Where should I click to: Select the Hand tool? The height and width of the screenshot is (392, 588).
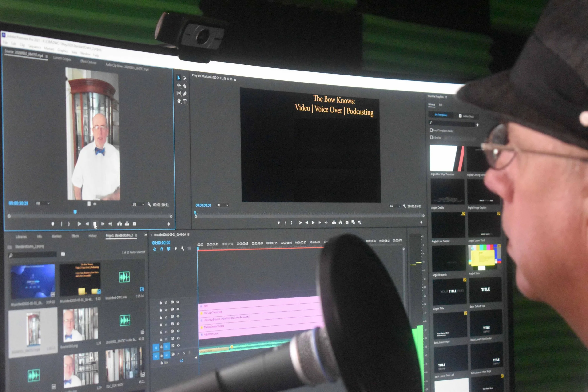point(179,101)
